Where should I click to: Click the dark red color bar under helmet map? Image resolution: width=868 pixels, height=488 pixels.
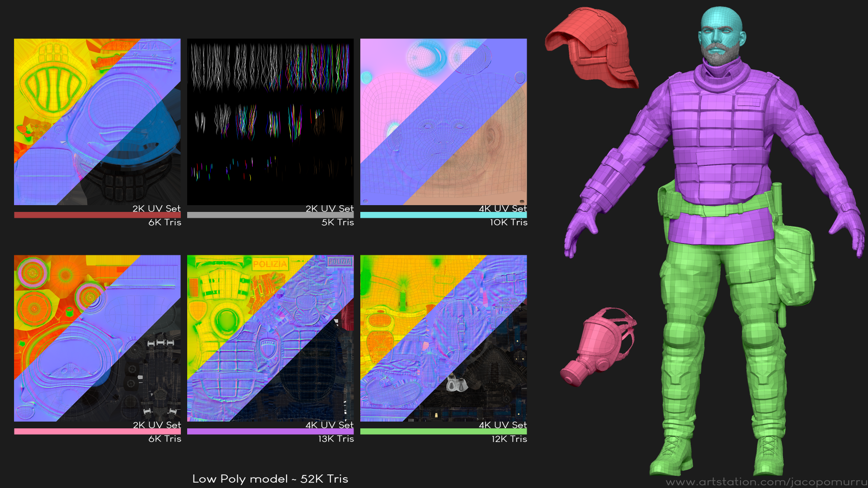(x=97, y=215)
